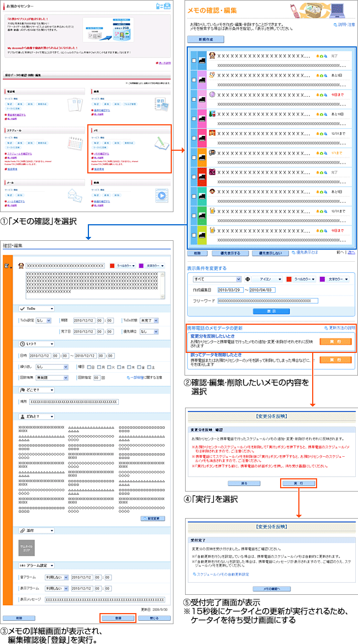Click the Santa icon on the fourth memo
This screenshot has height=644, width=358.
(212, 114)
